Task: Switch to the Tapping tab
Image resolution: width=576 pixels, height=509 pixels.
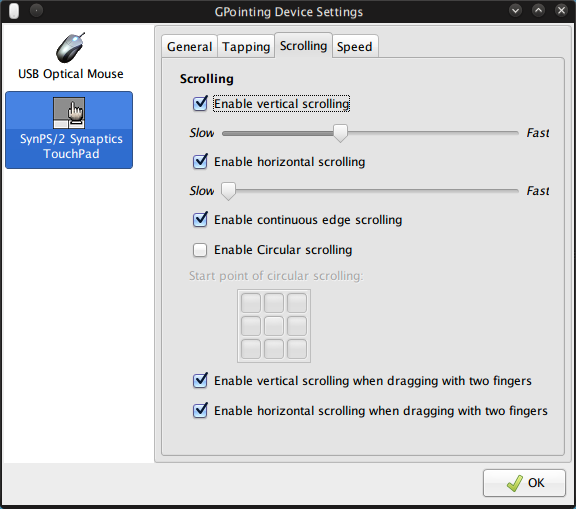Action: pos(246,46)
